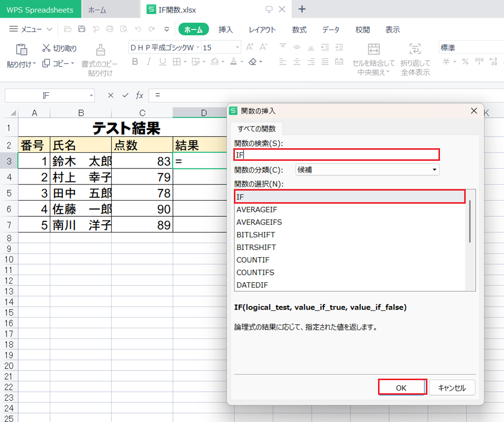Open the レイアウト ribbon tab
Image resolution: width=504 pixels, height=422 pixels.
tap(262, 30)
